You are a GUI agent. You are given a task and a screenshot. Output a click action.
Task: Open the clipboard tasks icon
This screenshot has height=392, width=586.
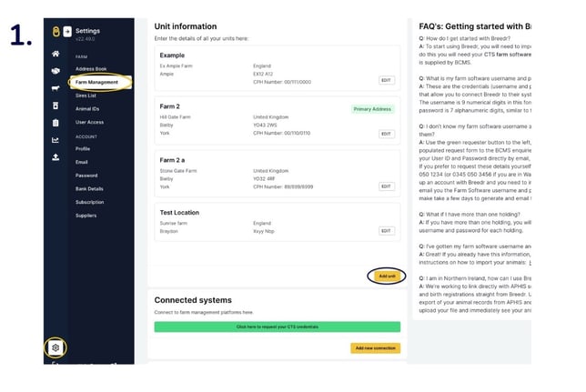click(56, 122)
